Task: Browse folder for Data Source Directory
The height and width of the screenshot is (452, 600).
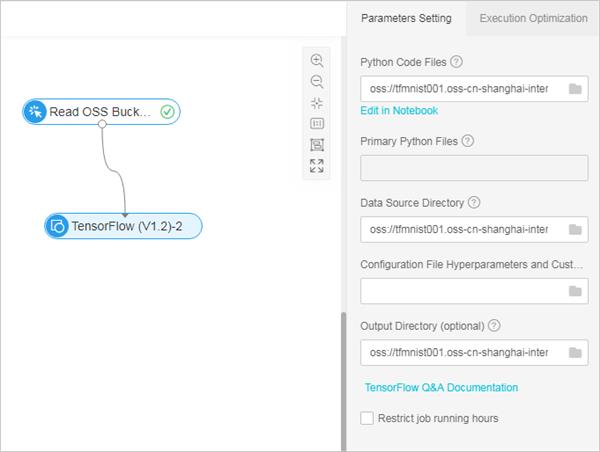Action: [x=575, y=229]
